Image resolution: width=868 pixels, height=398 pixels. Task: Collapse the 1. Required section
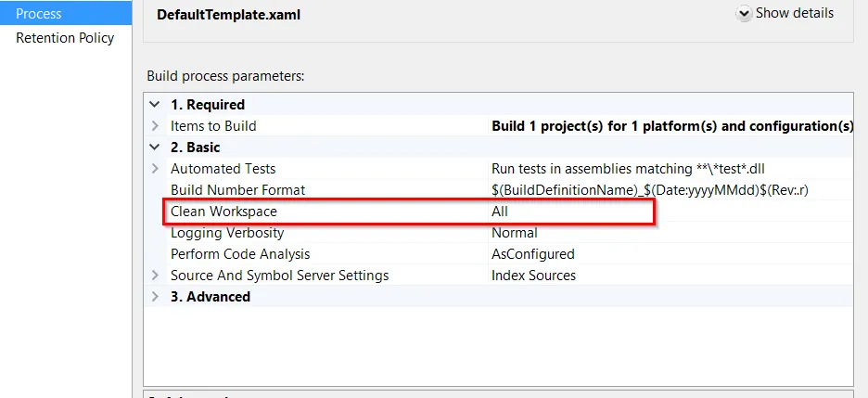pos(155,105)
